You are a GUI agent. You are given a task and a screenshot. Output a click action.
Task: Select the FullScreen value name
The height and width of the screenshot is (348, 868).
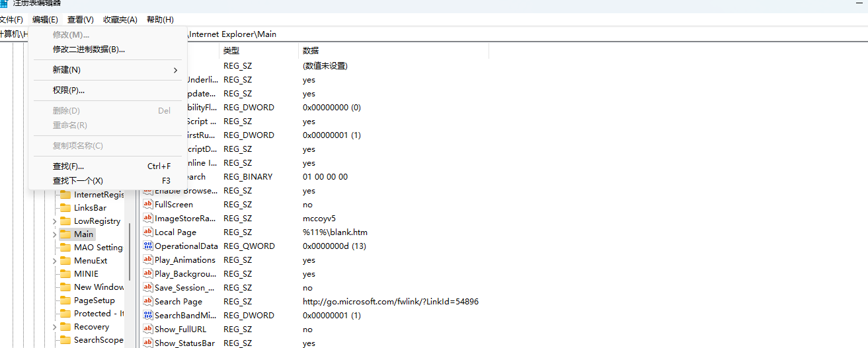pyautogui.click(x=174, y=205)
